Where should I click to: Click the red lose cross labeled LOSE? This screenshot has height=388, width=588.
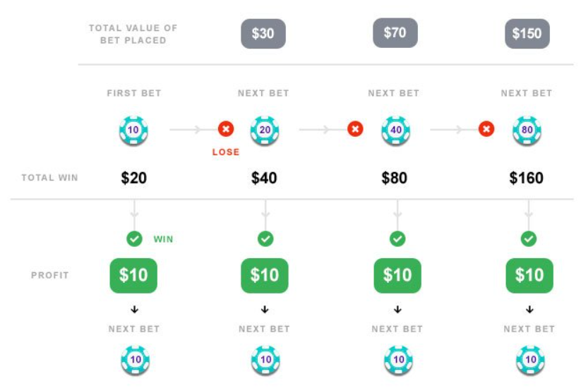226,129
